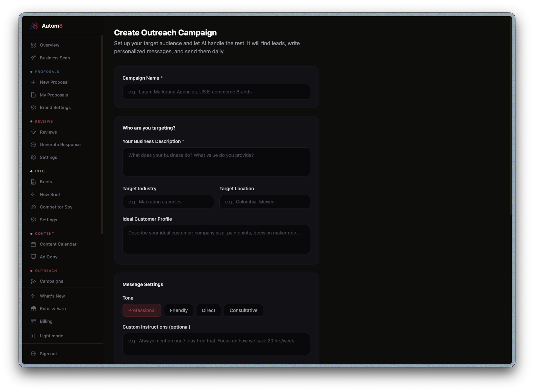This screenshot has height=392, width=534.
Task: Start a New Brief
Action: [50, 194]
